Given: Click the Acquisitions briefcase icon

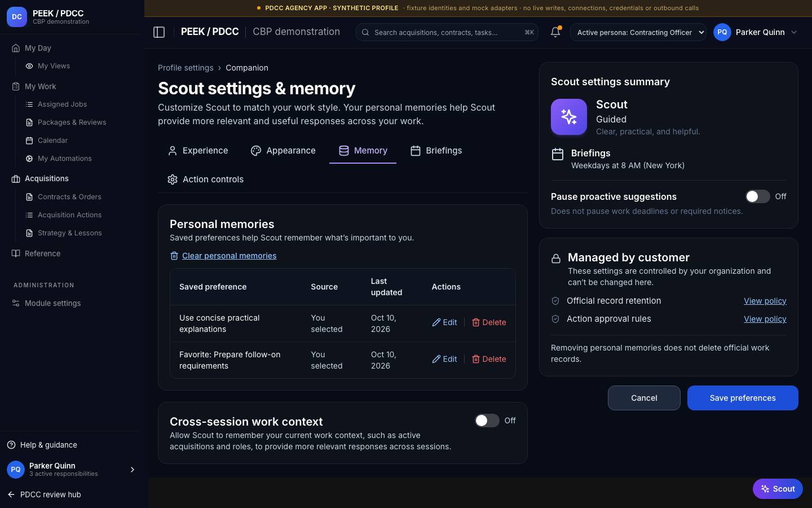Looking at the screenshot, I should (x=16, y=179).
